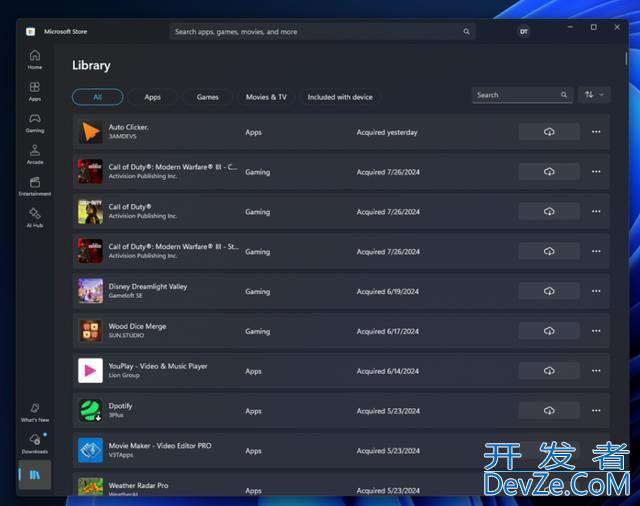Download plain Call of Duty® via cloud icon
The height and width of the screenshot is (506, 640).
[x=549, y=211]
